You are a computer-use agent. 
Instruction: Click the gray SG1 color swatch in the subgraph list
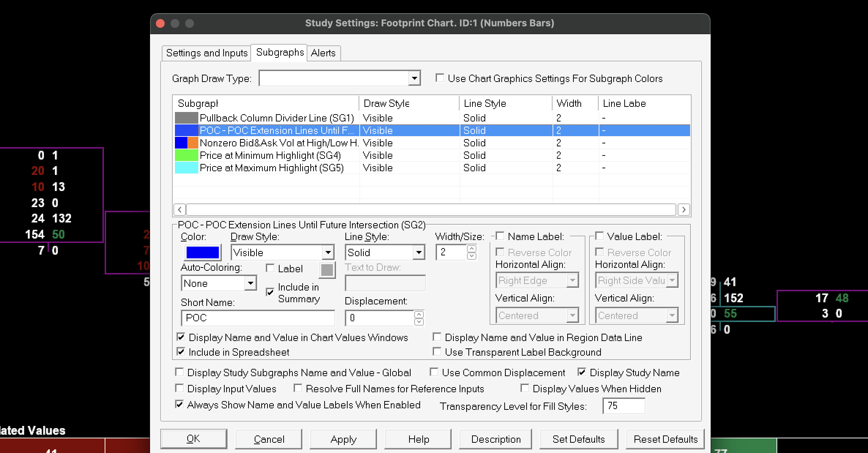point(186,118)
